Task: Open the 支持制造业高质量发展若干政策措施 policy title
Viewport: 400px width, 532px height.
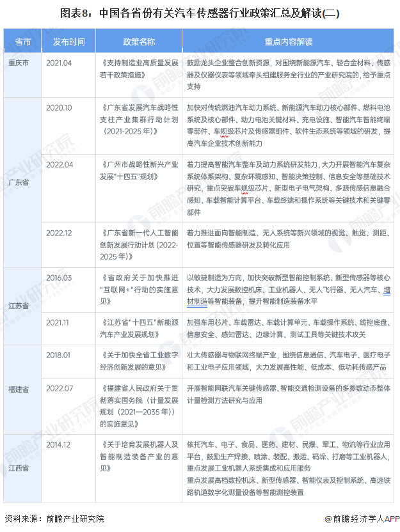Action: tap(138, 68)
